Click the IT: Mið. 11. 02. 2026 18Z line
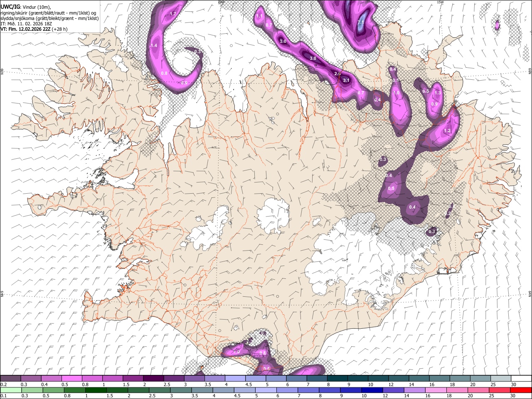 (26, 24)
